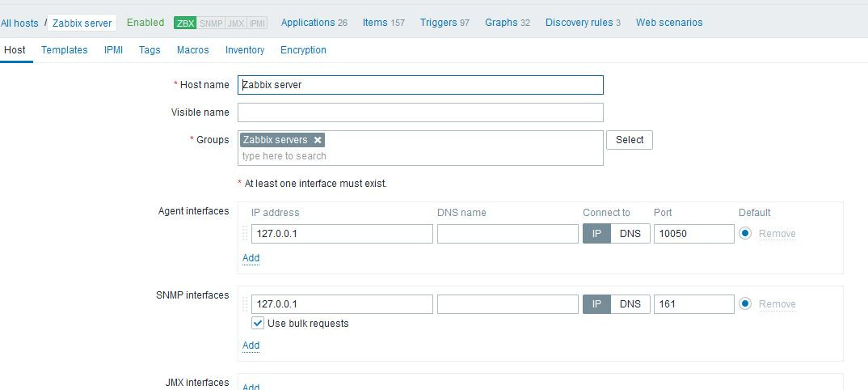Switch agent interface connection to DNS
The image size is (868, 390).
pos(630,234)
